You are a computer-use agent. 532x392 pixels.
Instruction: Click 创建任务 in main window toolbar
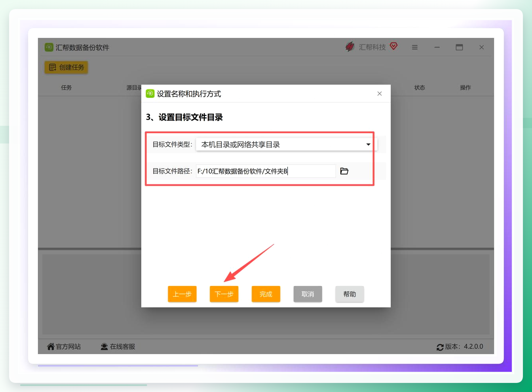[x=66, y=67]
